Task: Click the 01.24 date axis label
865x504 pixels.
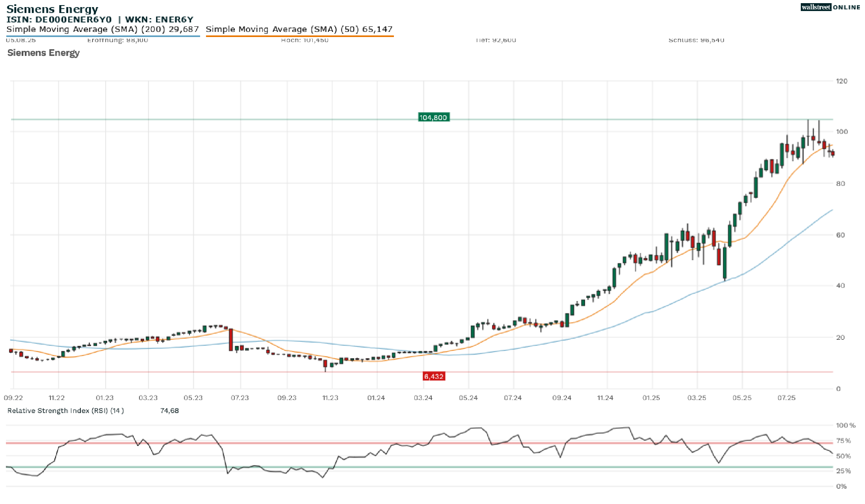Action: [376, 398]
